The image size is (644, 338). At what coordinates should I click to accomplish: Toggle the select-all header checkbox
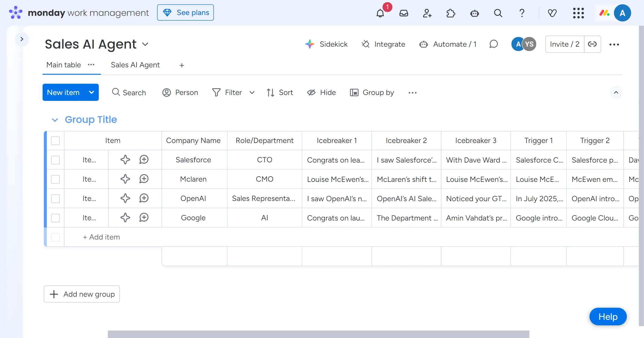point(56,141)
